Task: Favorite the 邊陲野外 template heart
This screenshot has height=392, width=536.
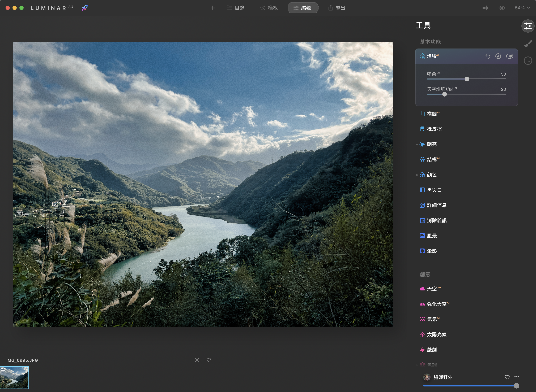Action: pyautogui.click(x=507, y=377)
